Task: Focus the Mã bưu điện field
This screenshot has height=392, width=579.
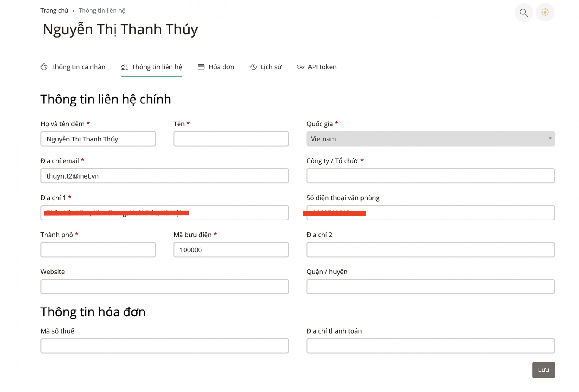Action: (231, 250)
